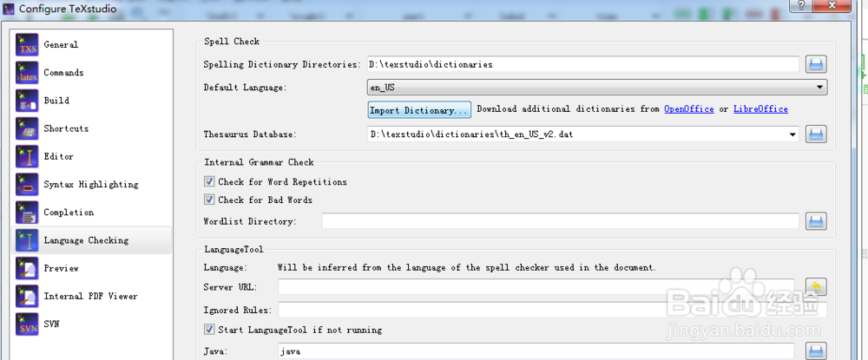Open the Preview settings icon
This screenshot has height=360, width=868.
27,268
